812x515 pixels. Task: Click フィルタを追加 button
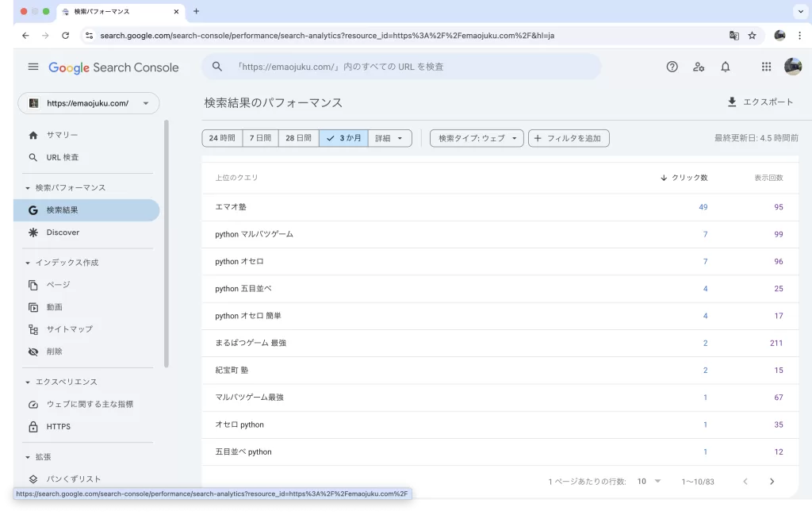(x=569, y=138)
